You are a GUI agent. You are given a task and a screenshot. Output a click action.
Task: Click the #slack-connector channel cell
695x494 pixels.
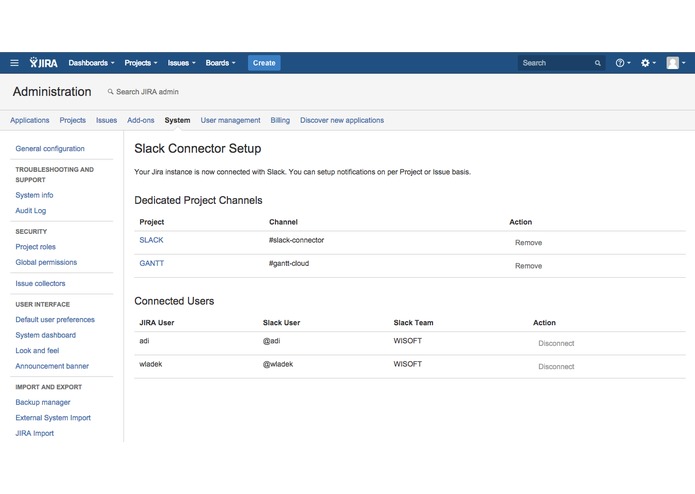click(x=296, y=240)
